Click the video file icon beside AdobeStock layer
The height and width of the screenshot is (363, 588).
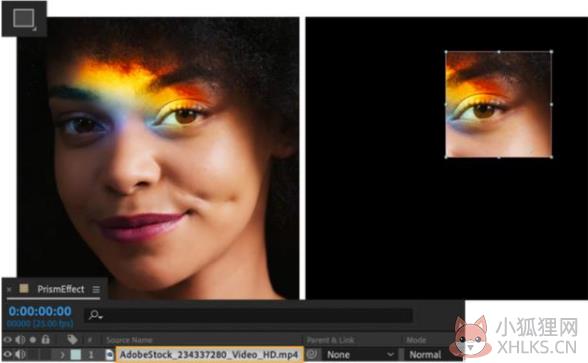pyautogui.click(x=110, y=354)
